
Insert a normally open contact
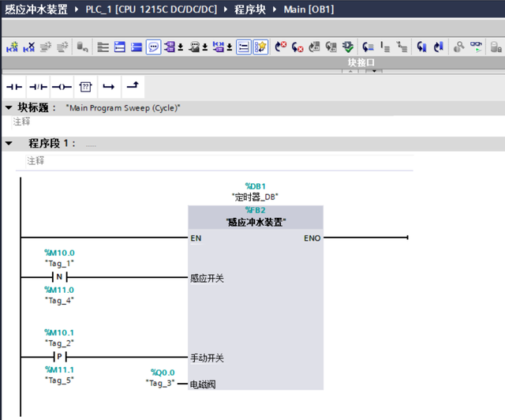pyautogui.click(x=14, y=87)
